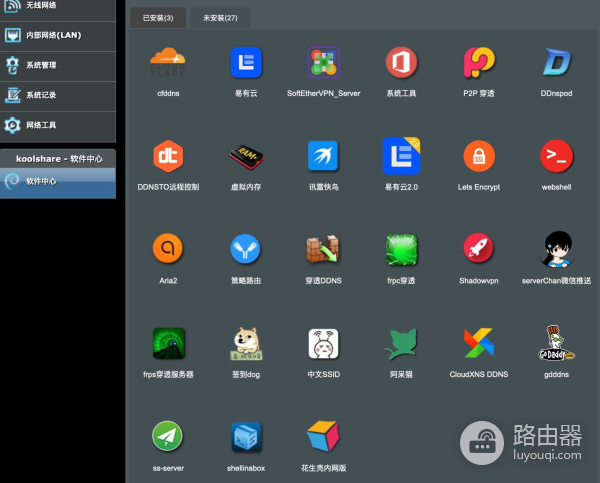Click the 讯雷快鸟 bird icon
This screenshot has width=600, height=483.
tap(323, 155)
